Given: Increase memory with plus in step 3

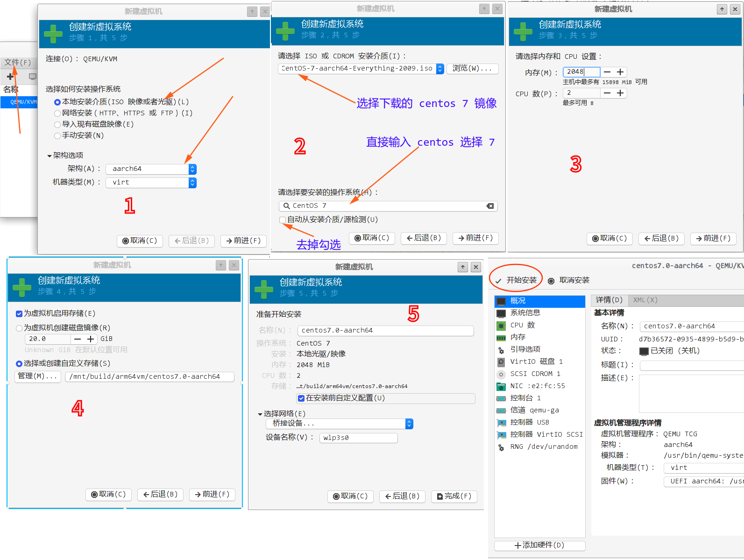Looking at the screenshot, I should (620, 72).
